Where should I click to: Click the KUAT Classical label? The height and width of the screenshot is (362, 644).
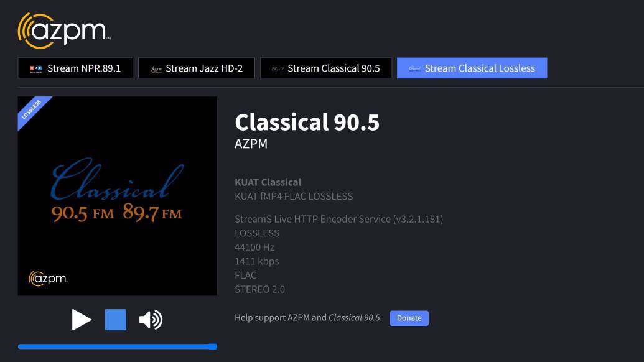click(x=268, y=182)
